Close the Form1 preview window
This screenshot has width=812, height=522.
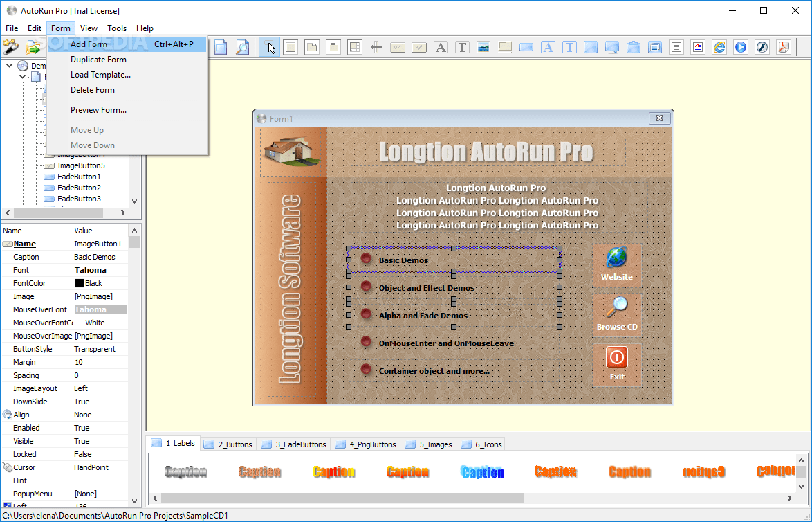point(659,118)
